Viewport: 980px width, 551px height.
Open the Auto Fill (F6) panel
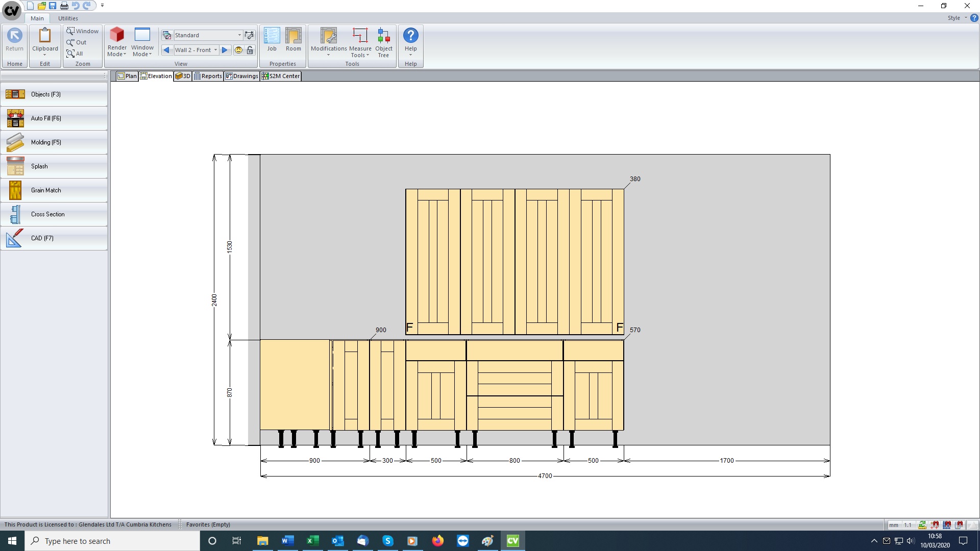pyautogui.click(x=54, y=118)
